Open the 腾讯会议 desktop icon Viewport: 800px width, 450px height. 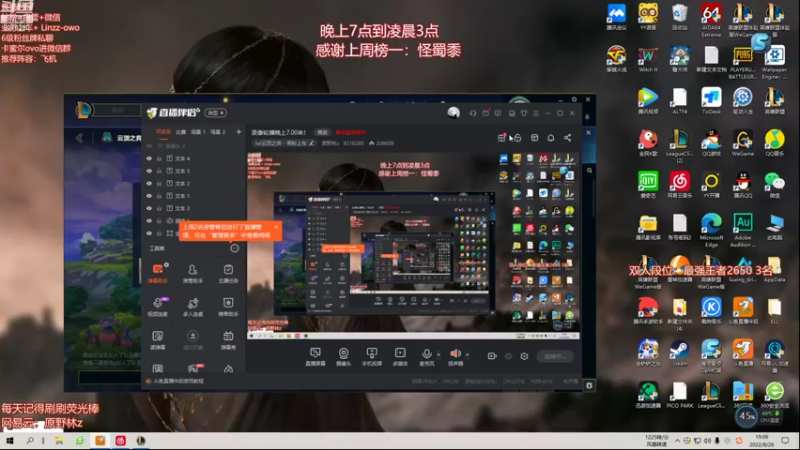(x=616, y=17)
